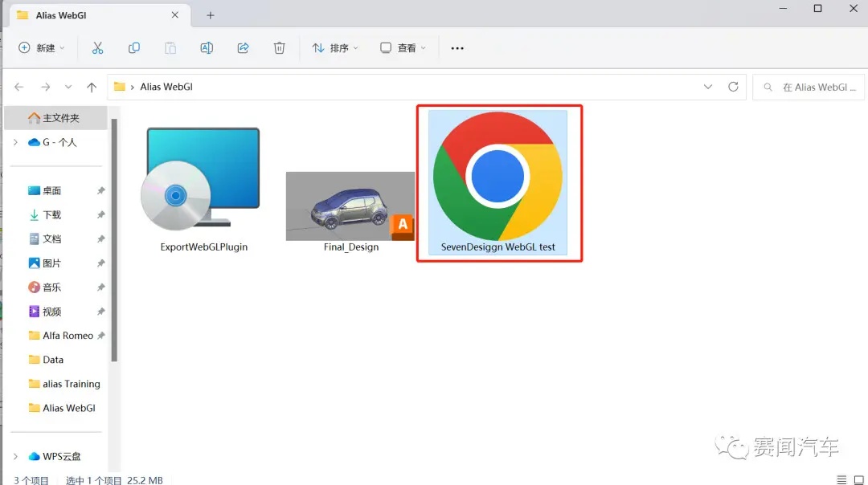868x485 pixels.
Task: Click the 3 个项目 status bar count
Action: (x=31, y=480)
